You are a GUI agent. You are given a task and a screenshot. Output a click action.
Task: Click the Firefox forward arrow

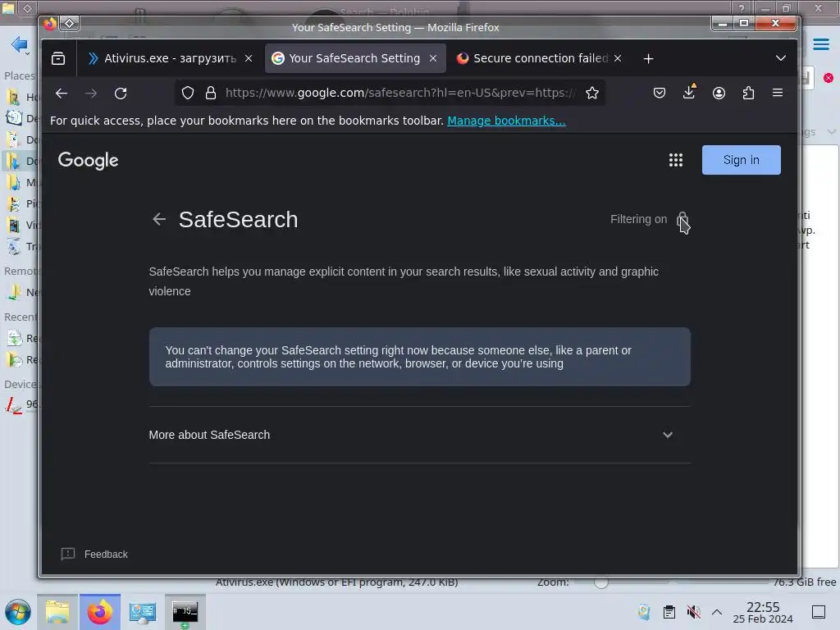click(x=91, y=94)
